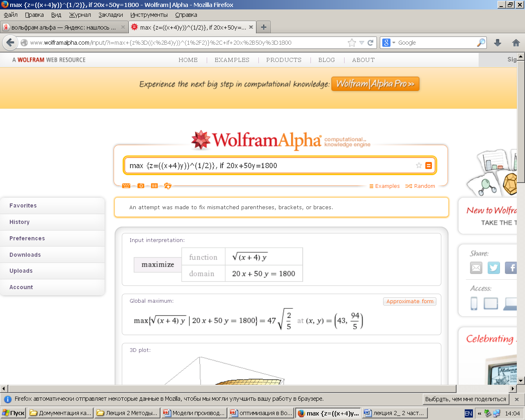Bookmark this page with the star icon
Image resolution: width=525 pixels, height=420 pixels.
(x=352, y=43)
